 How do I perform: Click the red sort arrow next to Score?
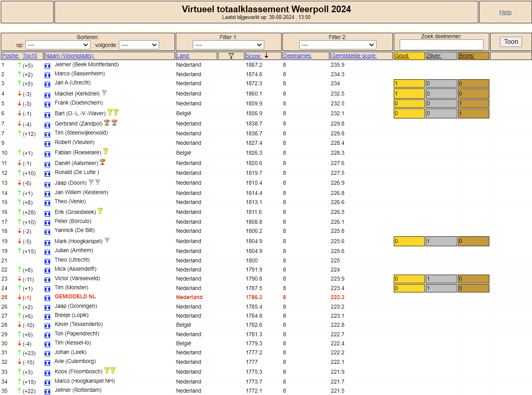coord(267,56)
